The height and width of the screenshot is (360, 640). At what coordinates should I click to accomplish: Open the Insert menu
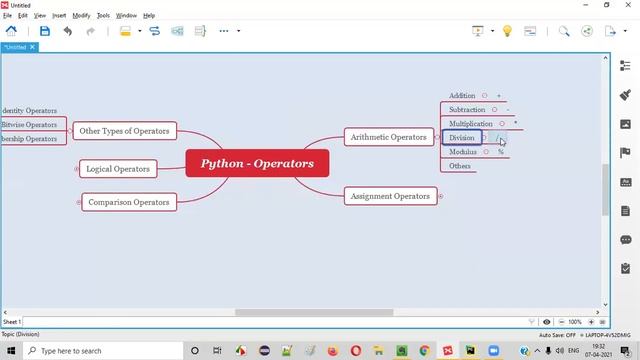(x=59, y=16)
